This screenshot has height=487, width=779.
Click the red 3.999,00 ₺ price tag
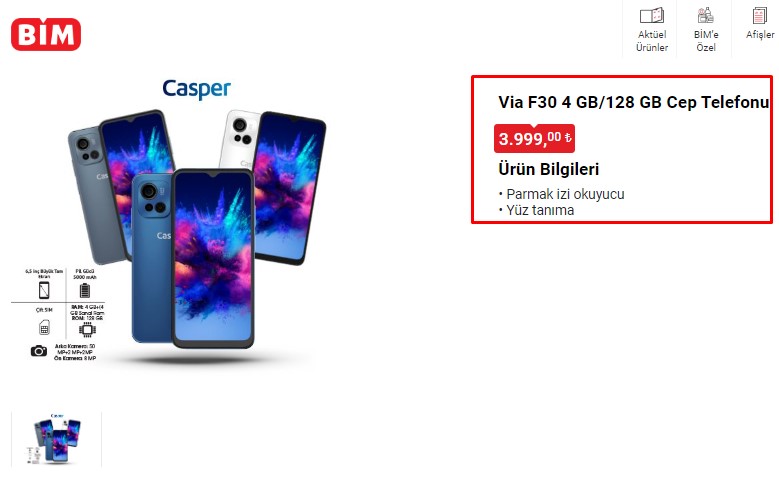point(534,138)
